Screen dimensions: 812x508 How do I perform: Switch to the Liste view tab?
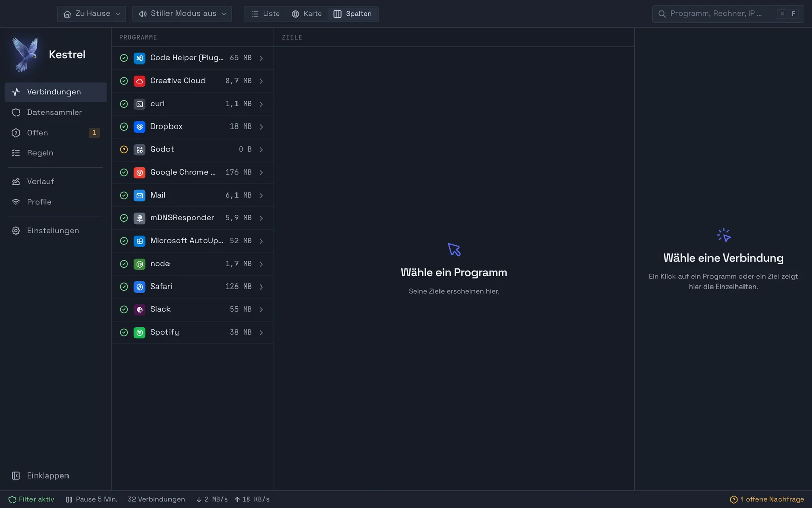coord(265,14)
